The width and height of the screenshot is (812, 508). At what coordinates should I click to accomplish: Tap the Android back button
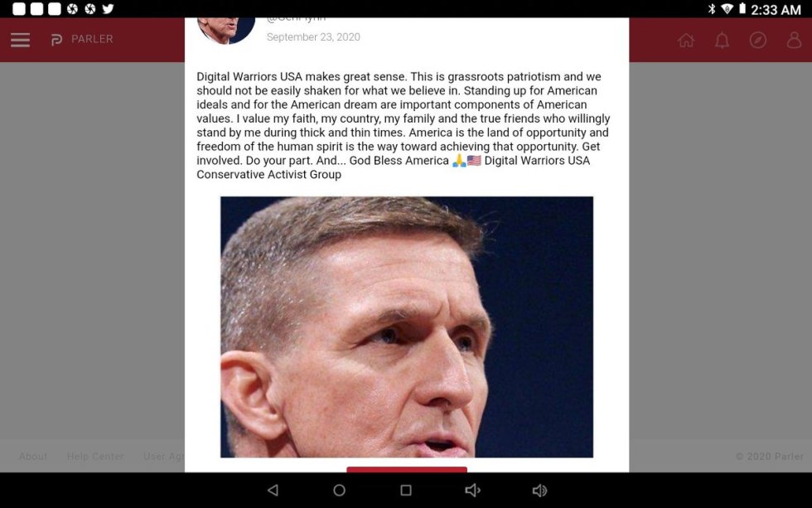point(273,490)
